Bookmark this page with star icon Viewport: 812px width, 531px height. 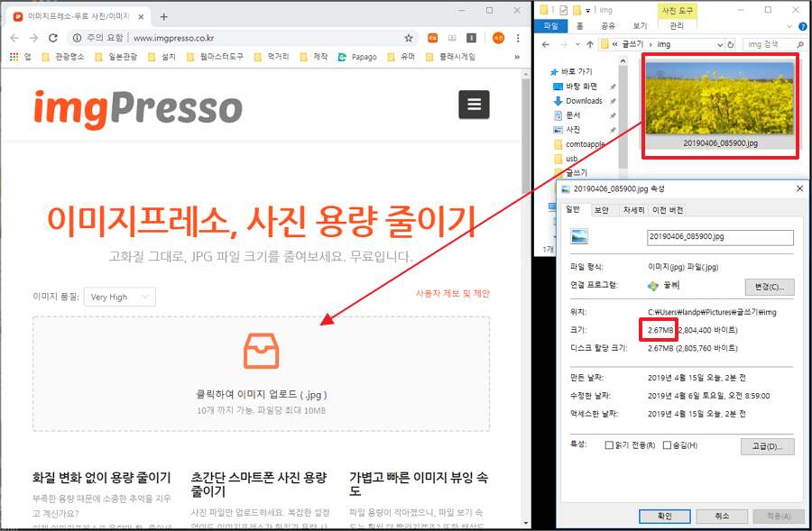[x=409, y=38]
